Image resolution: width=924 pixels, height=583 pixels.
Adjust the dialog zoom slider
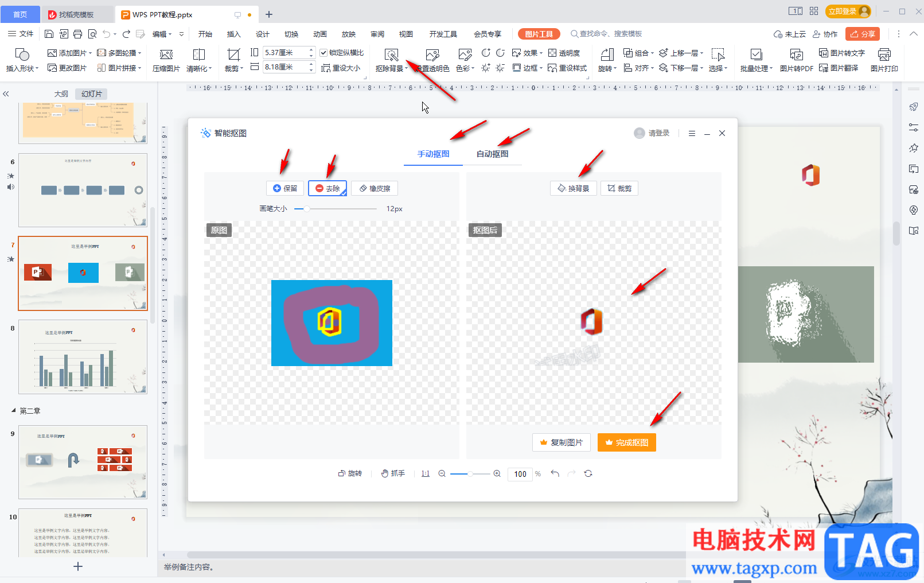pos(470,473)
